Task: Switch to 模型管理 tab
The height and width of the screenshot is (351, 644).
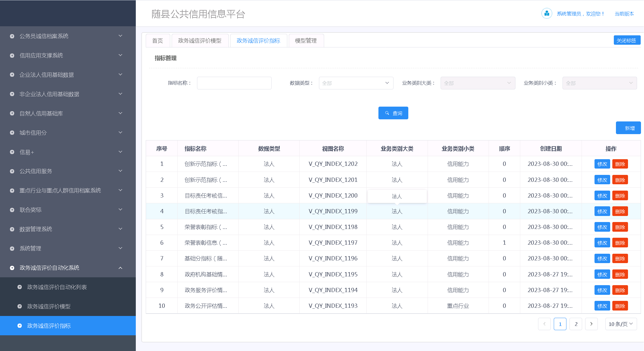Action: (x=306, y=40)
